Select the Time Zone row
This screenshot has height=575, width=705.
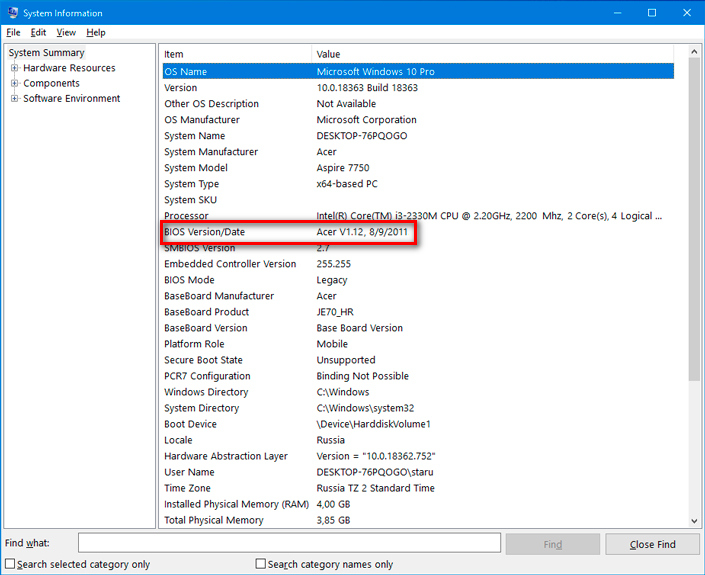tap(418, 488)
